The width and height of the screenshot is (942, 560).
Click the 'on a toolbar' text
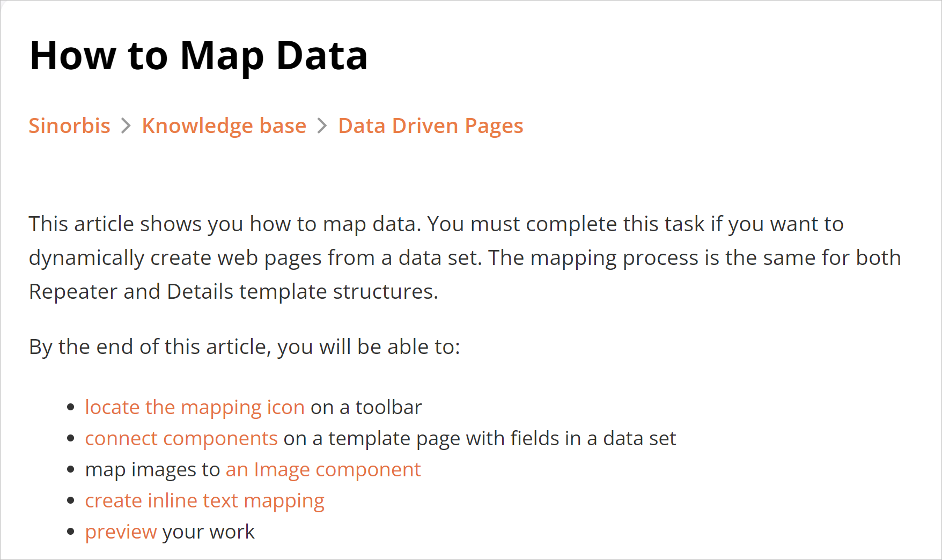tap(366, 408)
